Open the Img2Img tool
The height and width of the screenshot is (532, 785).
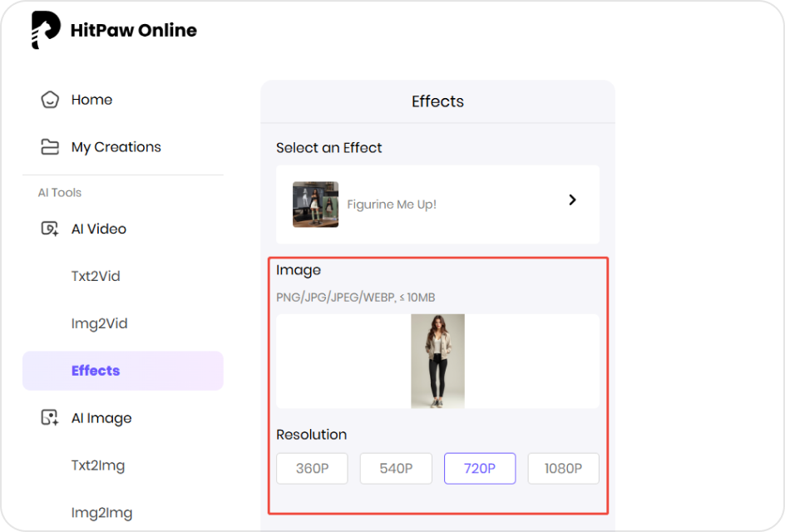[x=101, y=513]
